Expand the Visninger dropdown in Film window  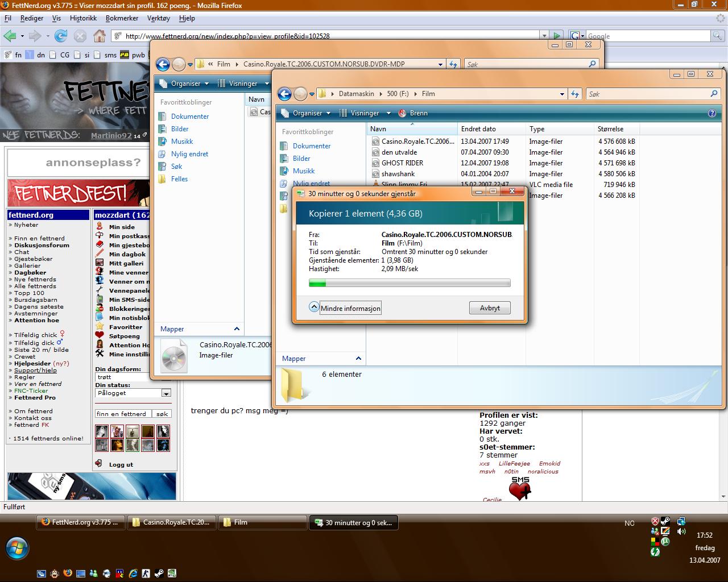tap(364, 113)
